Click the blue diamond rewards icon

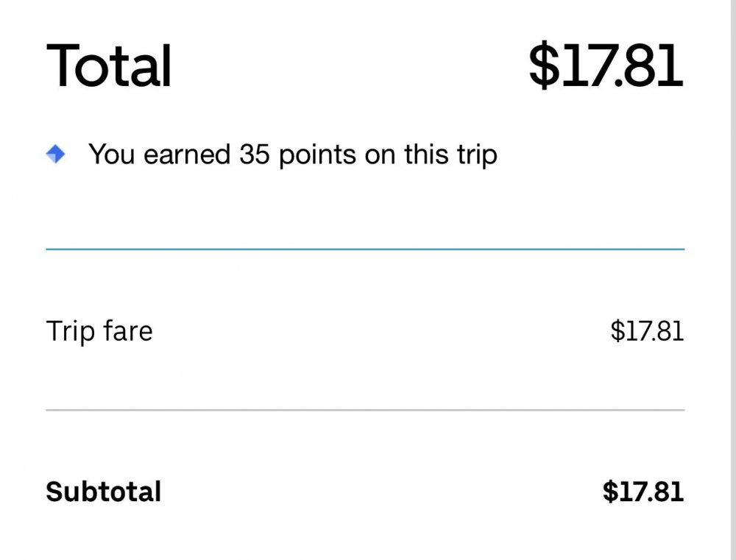pyautogui.click(x=55, y=154)
